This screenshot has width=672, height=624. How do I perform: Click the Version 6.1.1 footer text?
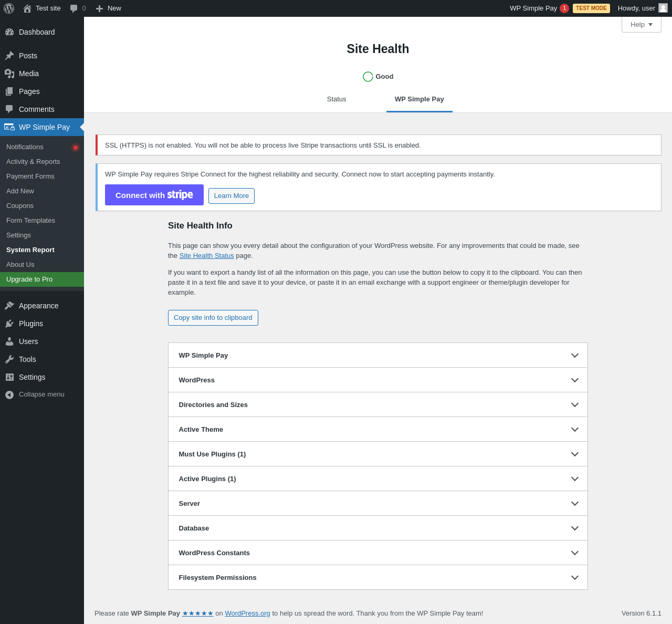(642, 613)
